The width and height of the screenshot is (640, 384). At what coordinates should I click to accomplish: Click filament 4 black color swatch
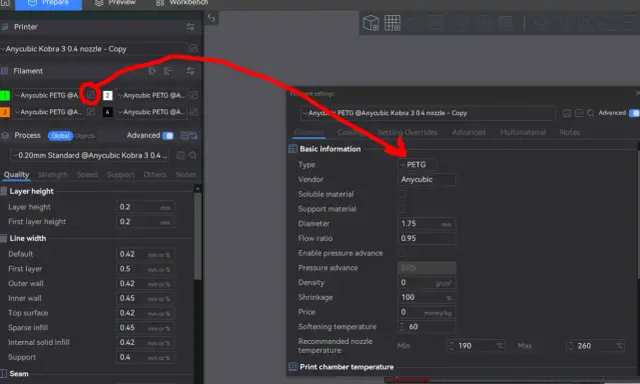pyautogui.click(x=107, y=112)
